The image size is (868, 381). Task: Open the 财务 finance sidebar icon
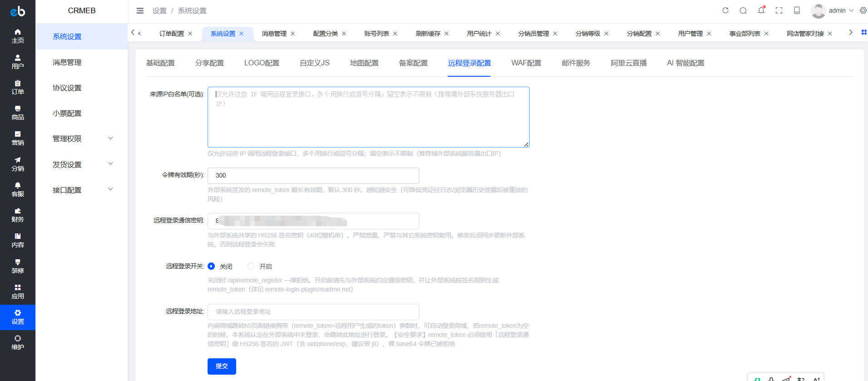tap(18, 215)
